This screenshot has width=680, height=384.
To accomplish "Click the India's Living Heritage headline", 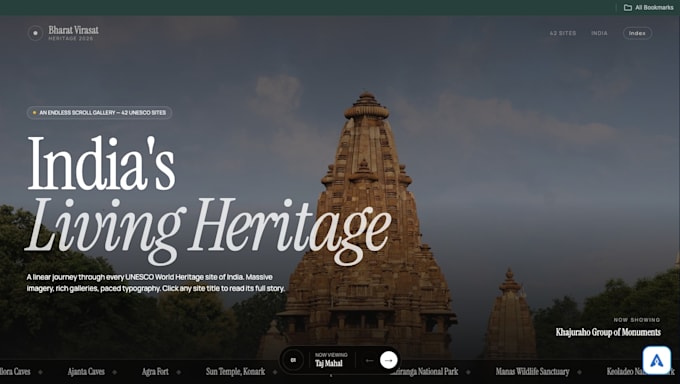I will 208,200.
